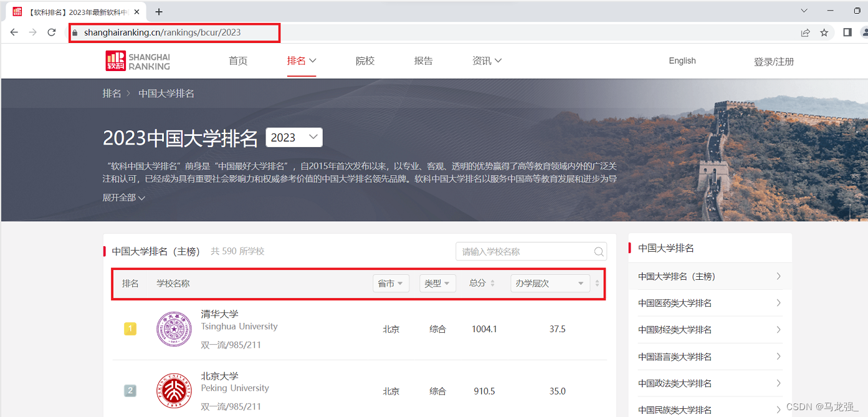Open the 首页 nav item
868x417 pixels.
point(238,60)
